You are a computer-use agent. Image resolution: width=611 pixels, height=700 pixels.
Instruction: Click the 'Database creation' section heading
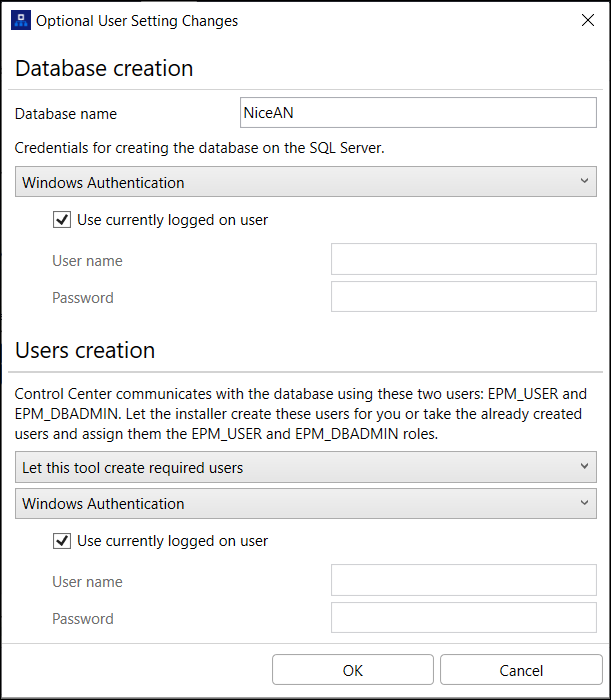click(x=104, y=69)
